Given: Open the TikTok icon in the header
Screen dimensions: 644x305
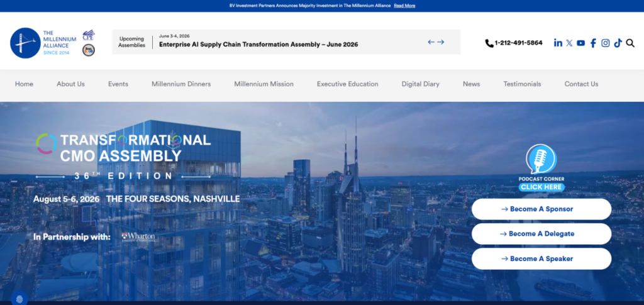Looking at the screenshot, I should pyautogui.click(x=618, y=43).
